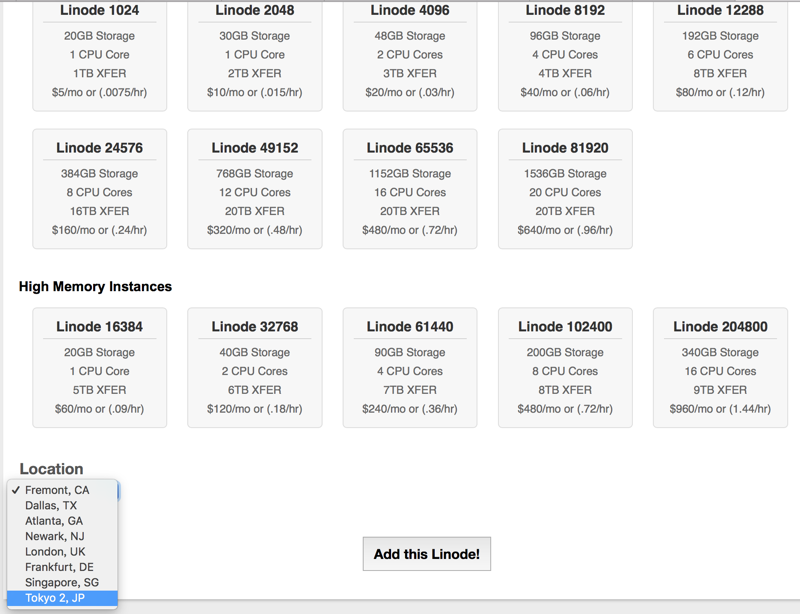Pick high memory Linode 204800 card
The image size is (800, 614).
(x=720, y=367)
